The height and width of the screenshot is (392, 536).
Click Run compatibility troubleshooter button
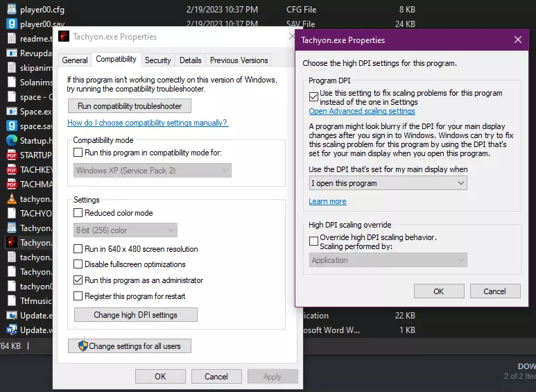point(130,106)
